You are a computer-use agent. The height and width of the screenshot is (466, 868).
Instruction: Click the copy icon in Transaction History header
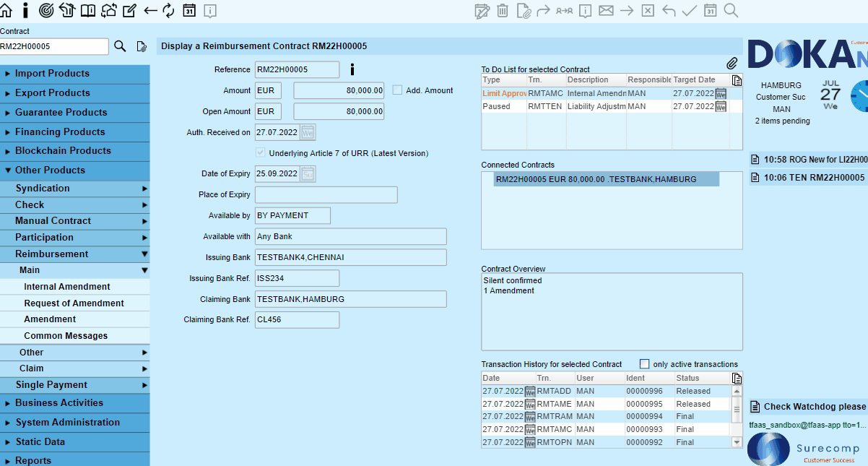pos(737,379)
